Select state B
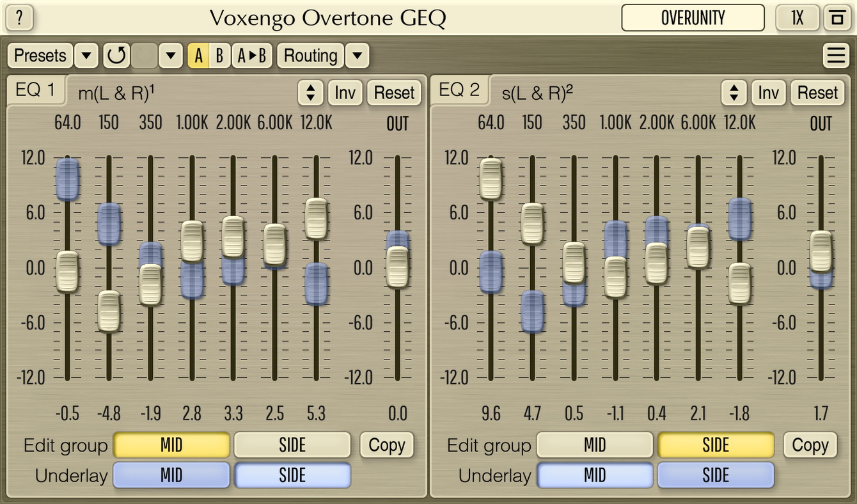The width and height of the screenshot is (857, 504). point(219,56)
